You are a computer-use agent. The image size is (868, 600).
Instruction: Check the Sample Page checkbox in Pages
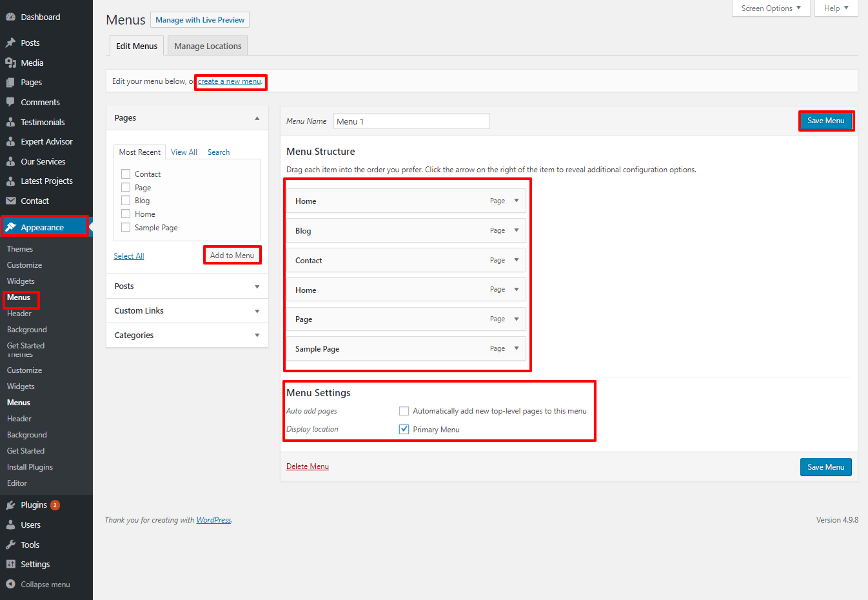click(126, 227)
